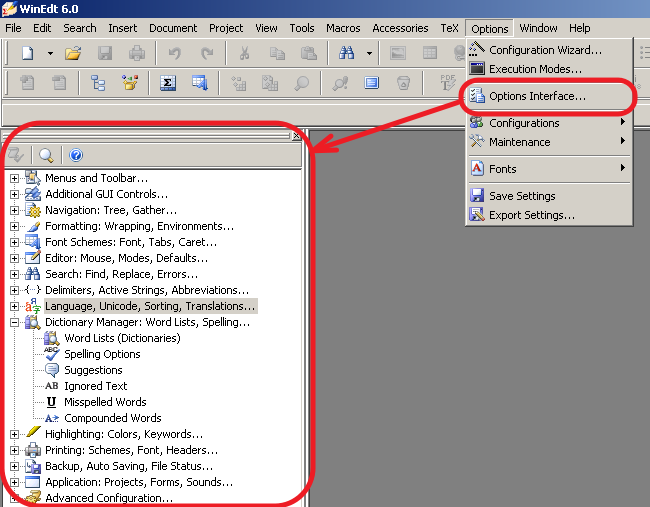Open the Configurations submenu
Image resolution: width=650 pixels, height=507 pixels.
[524, 123]
